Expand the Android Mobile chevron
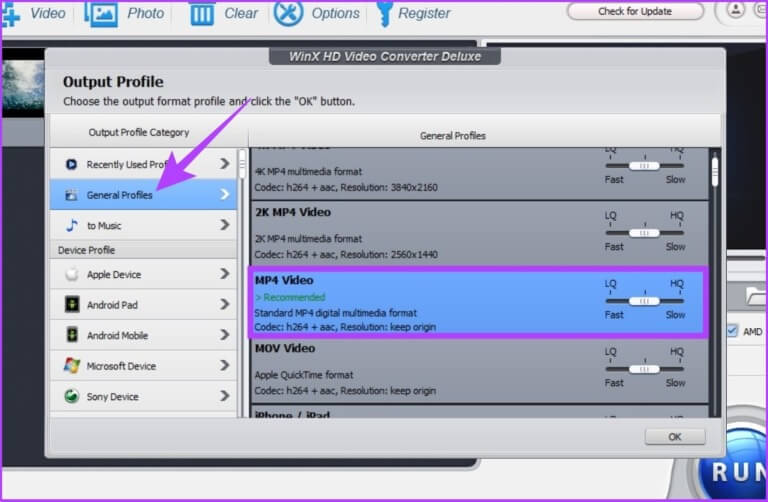Viewport: 768px width, 502px height. coord(225,335)
